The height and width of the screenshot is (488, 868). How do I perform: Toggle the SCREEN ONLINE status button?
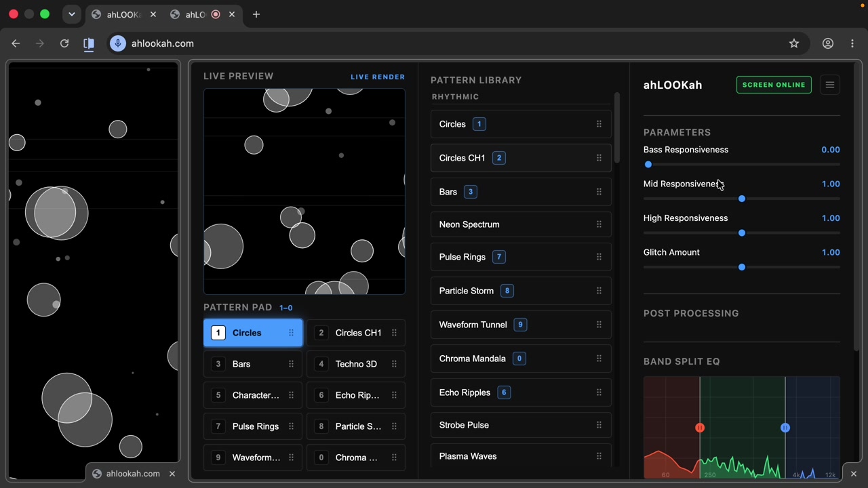(774, 85)
